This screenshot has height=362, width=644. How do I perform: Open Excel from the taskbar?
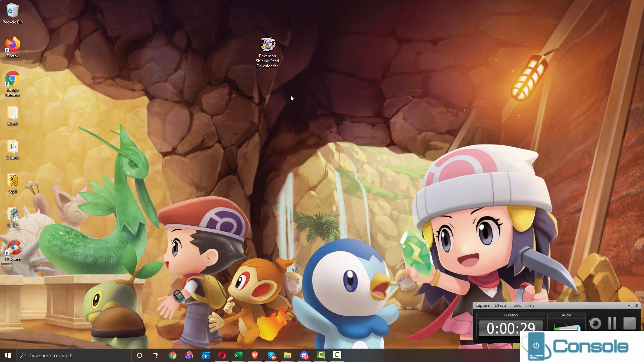pyautogui.click(x=238, y=355)
